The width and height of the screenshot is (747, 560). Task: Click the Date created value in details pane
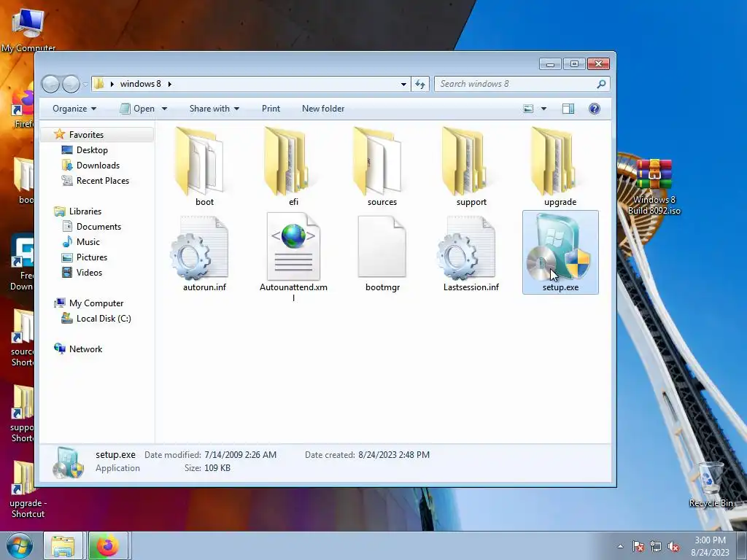pyautogui.click(x=394, y=455)
